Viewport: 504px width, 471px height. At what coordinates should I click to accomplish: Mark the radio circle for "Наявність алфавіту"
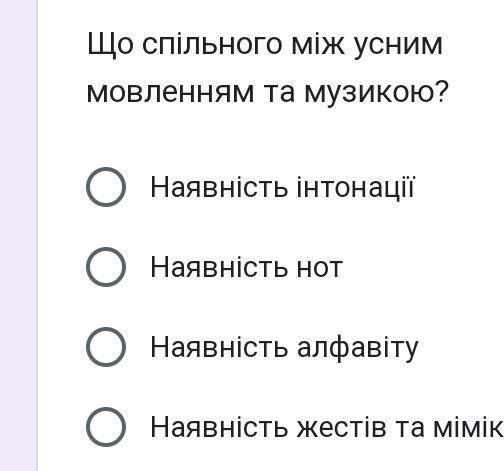106,347
